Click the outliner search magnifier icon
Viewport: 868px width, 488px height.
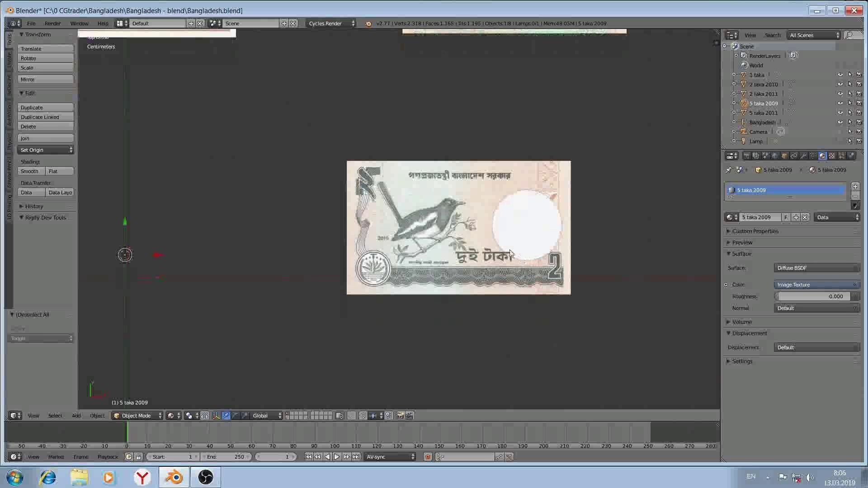click(849, 35)
